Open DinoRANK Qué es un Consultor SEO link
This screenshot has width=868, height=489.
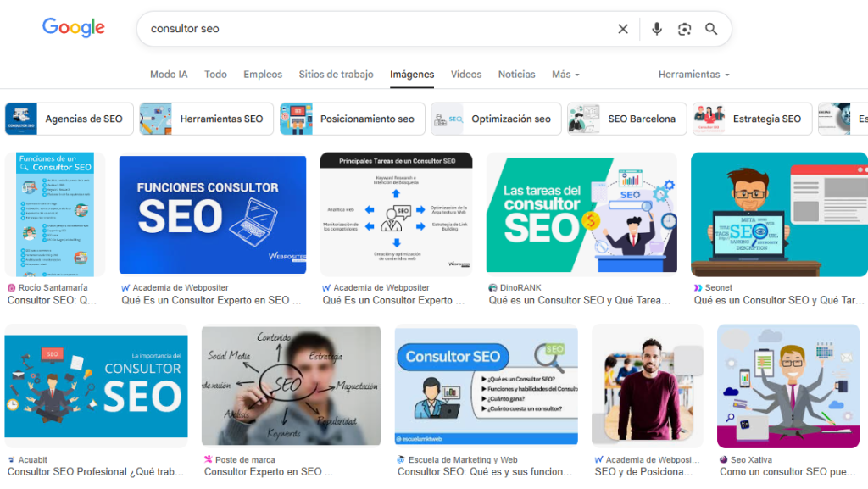[580, 300]
